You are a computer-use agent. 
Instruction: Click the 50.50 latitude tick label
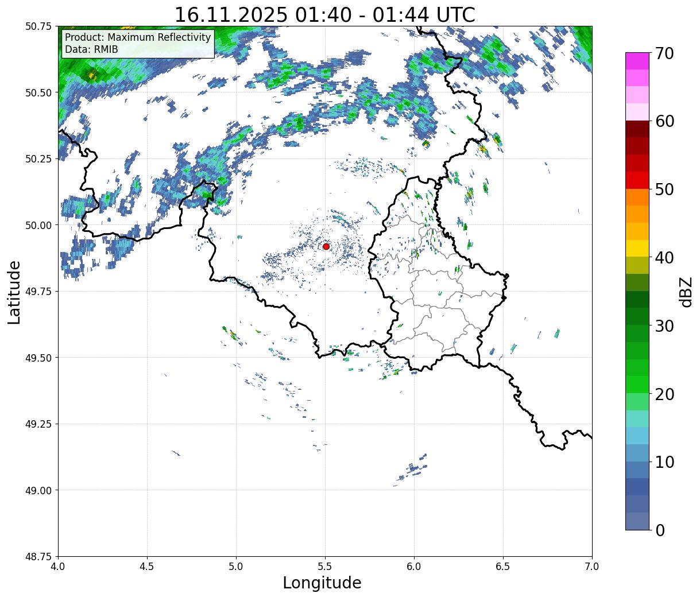[38, 92]
